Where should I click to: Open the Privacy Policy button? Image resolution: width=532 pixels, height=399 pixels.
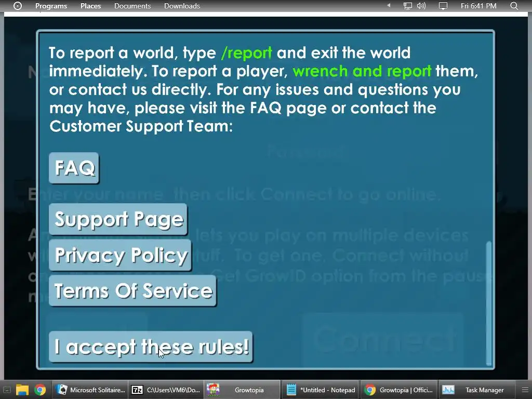click(x=121, y=255)
